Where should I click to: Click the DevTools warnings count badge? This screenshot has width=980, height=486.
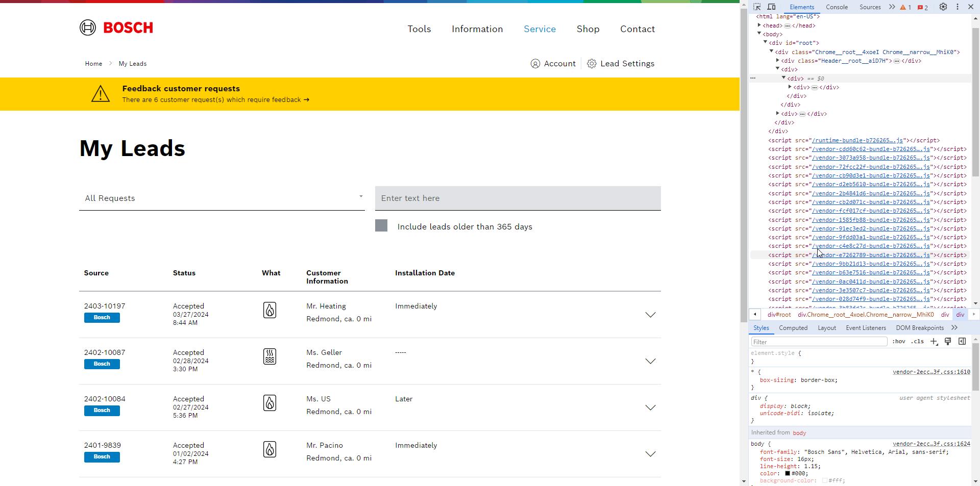tap(905, 7)
